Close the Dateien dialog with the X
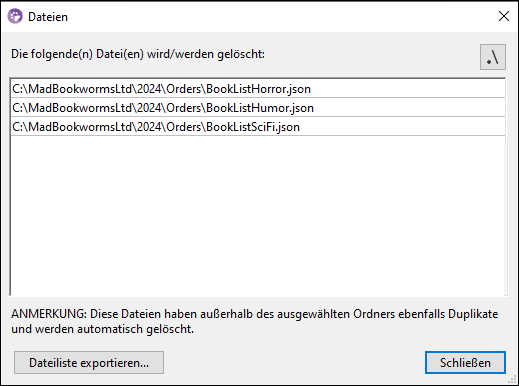Viewport: 519px width, 386px height. (504, 16)
